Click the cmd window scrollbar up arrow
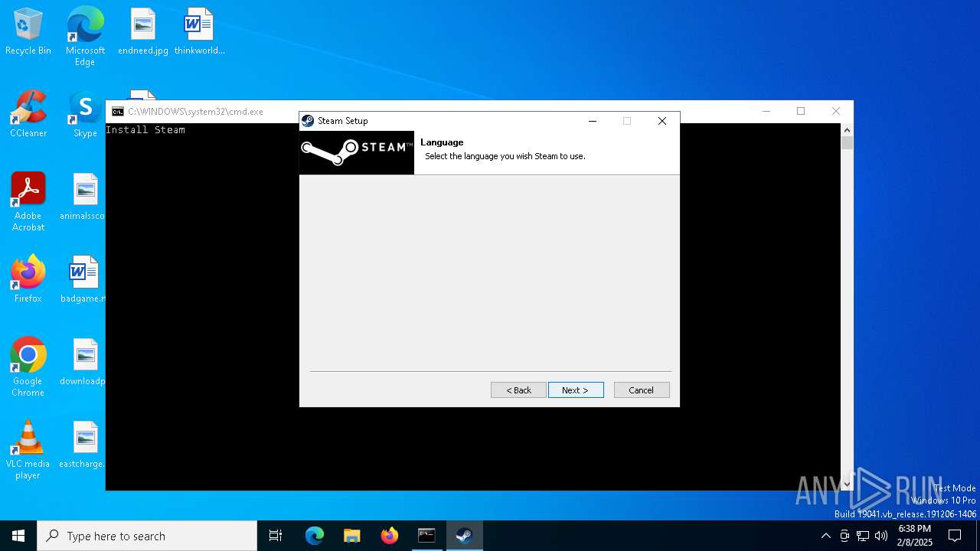 847,130
